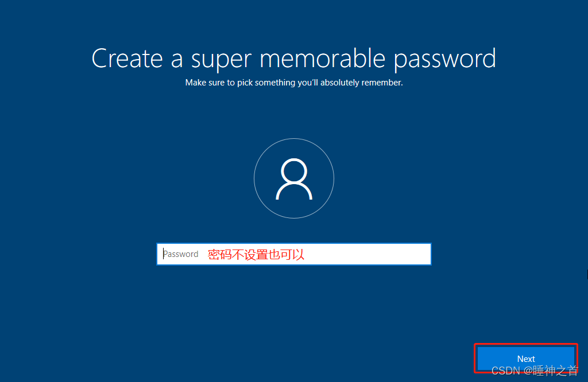Click the person silhouette's shoulders
Image resolution: width=588 pixels, height=382 pixels.
(x=294, y=191)
